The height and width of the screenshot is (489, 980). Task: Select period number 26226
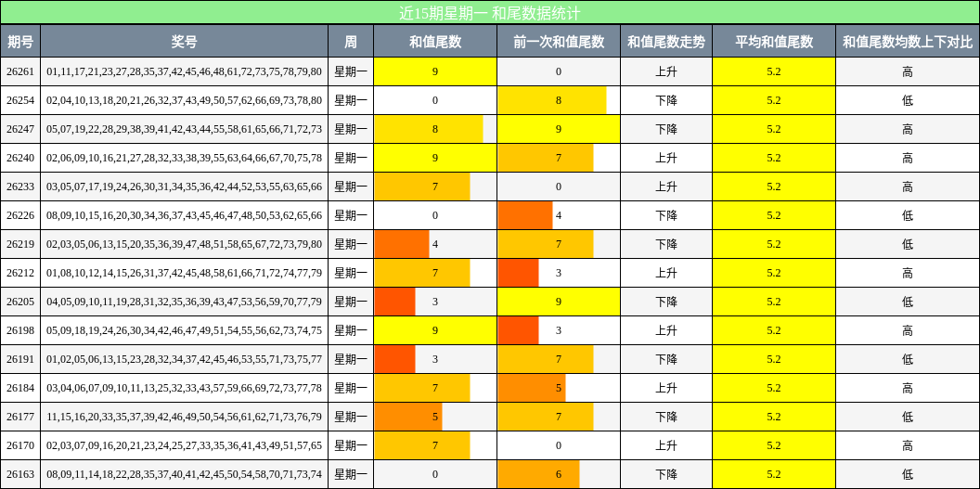click(20, 215)
